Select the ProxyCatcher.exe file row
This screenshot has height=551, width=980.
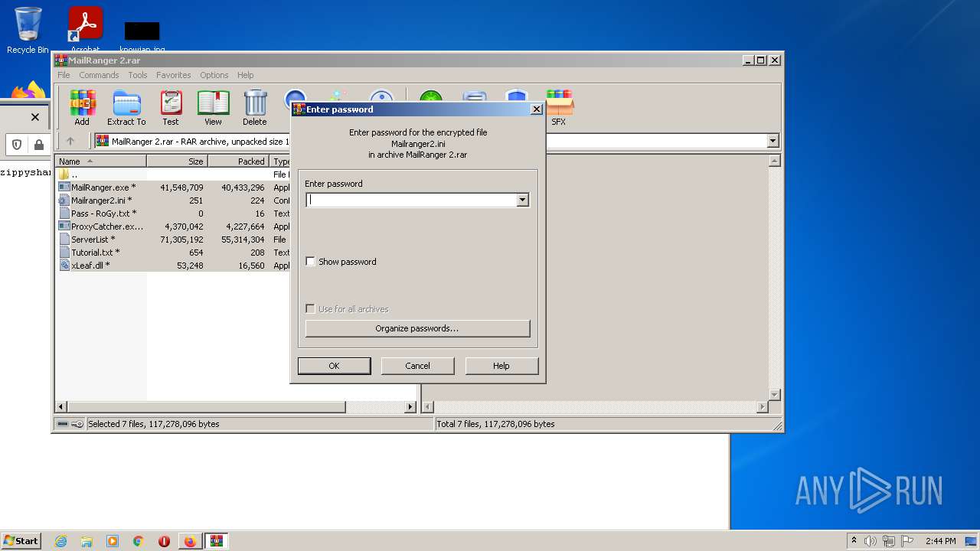(x=173, y=227)
